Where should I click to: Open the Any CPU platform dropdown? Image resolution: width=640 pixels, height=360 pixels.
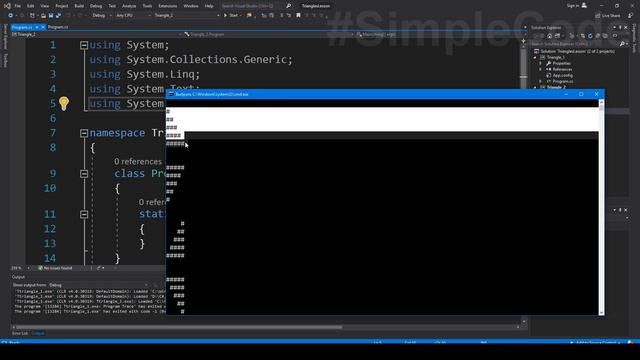[133, 16]
